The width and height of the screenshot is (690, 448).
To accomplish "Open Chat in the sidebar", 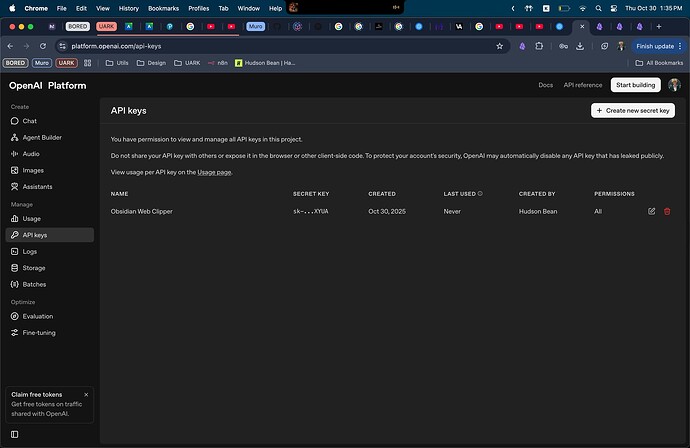I will [x=29, y=121].
